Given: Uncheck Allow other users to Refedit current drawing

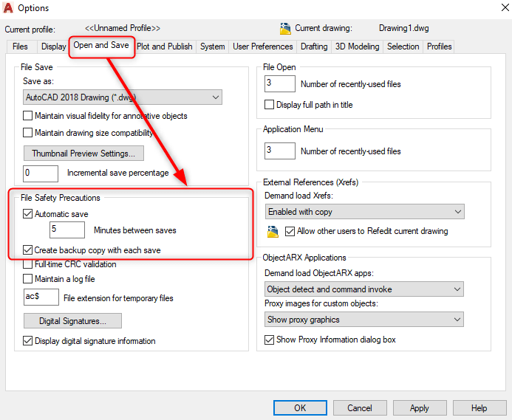Looking at the screenshot, I should [290, 231].
